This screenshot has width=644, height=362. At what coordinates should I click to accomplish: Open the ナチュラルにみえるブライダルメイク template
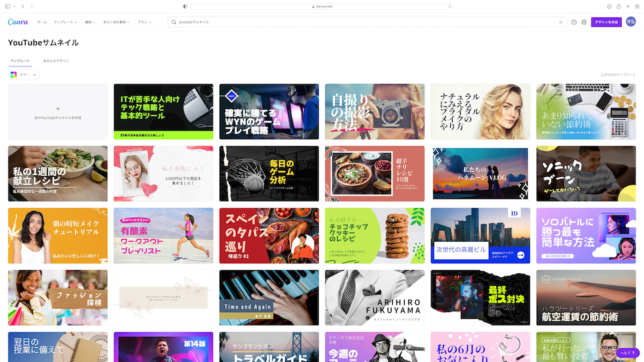(480, 112)
